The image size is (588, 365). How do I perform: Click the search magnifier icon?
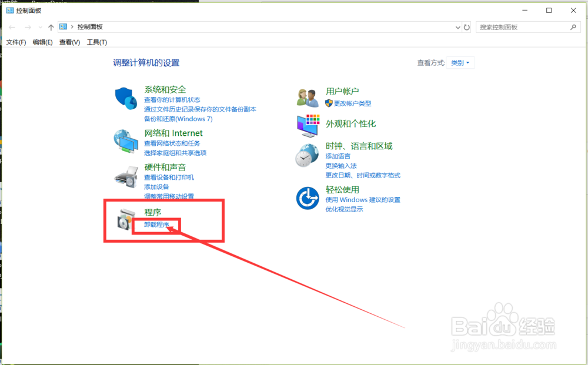[573, 27]
